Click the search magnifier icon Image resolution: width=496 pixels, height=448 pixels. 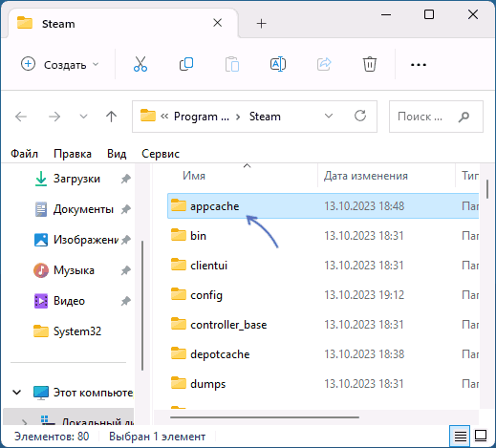coord(464,117)
